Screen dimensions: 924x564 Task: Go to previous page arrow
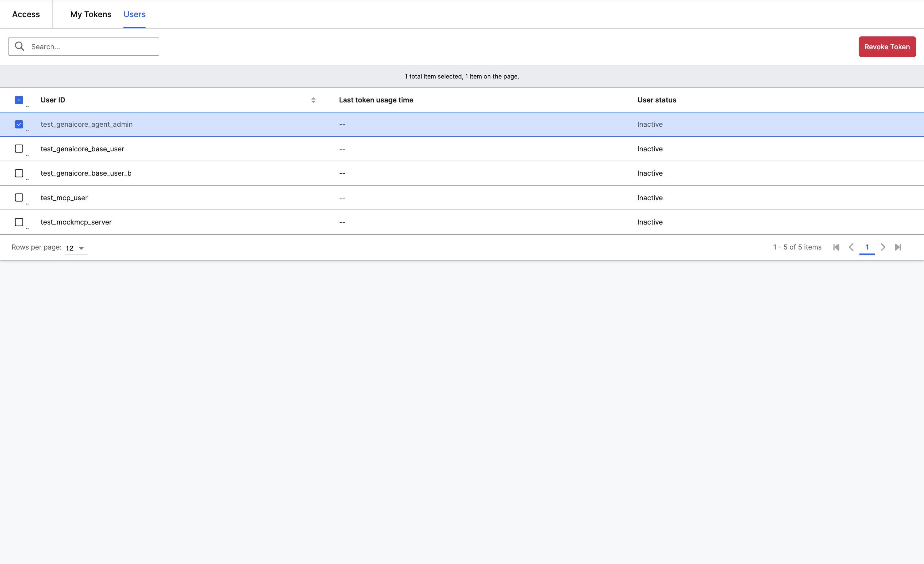point(851,247)
